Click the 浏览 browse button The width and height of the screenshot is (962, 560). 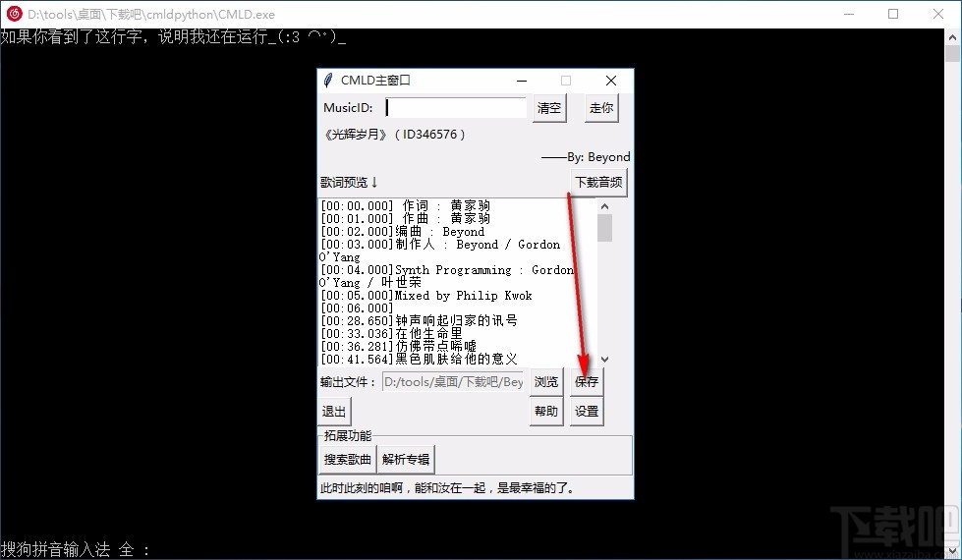[546, 381]
